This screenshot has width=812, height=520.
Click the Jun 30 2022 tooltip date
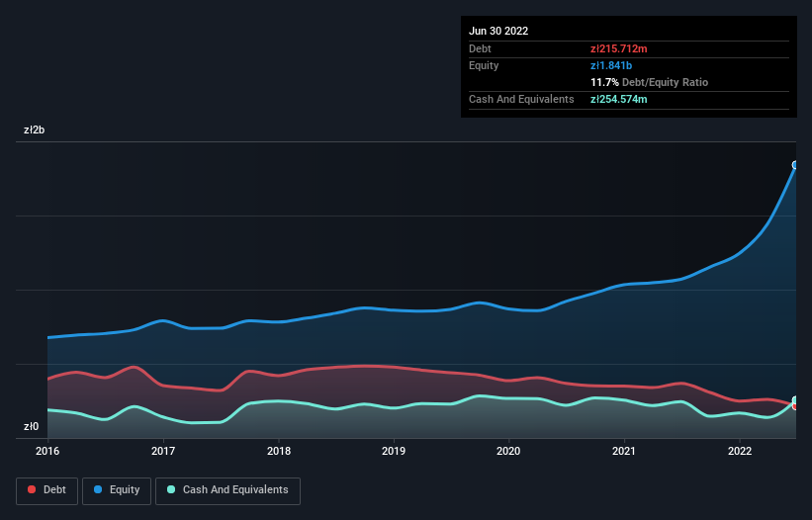(498, 31)
